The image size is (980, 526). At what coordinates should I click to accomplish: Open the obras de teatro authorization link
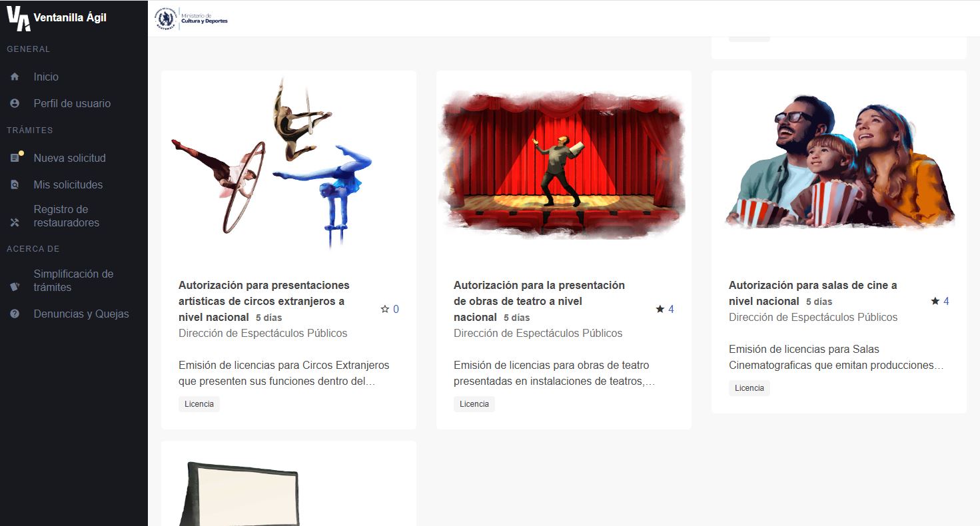(538, 301)
